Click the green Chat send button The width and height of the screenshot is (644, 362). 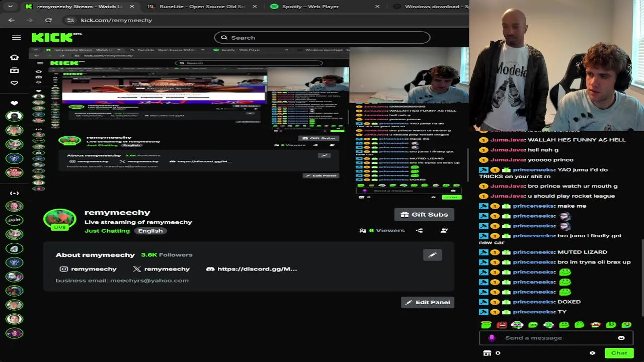click(x=619, y=353)
